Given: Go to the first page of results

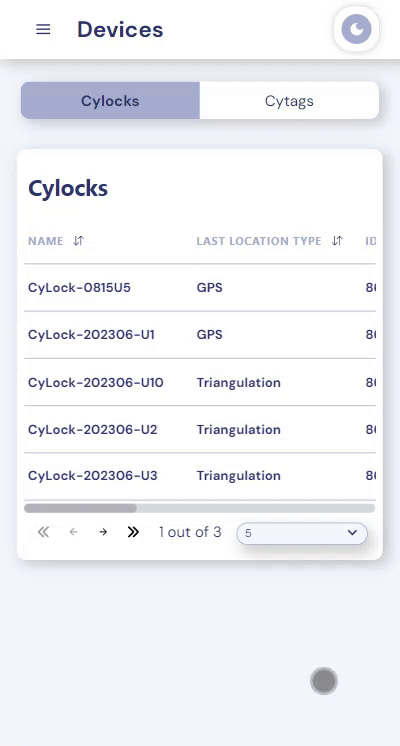Looking at the screenshot, I should click(43, 532).
